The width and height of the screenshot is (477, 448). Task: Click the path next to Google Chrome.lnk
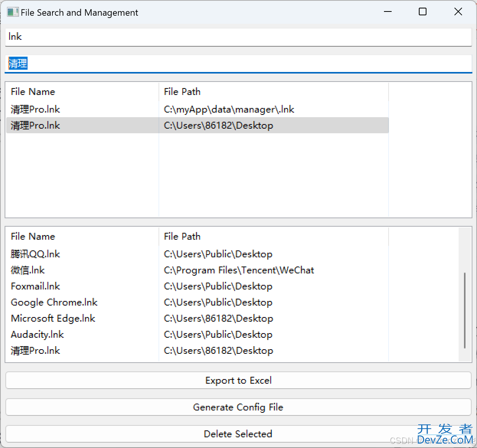218,302
